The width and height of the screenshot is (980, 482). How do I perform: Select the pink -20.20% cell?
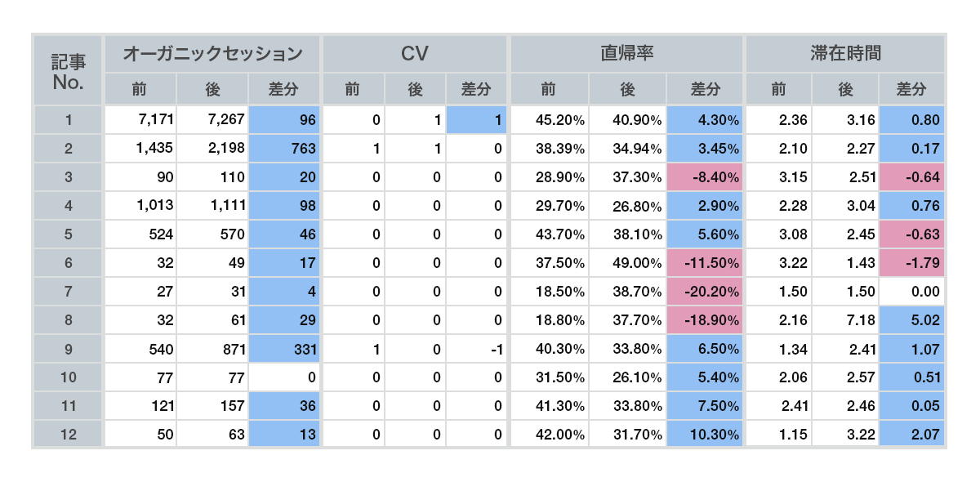(x=705, y=292)
